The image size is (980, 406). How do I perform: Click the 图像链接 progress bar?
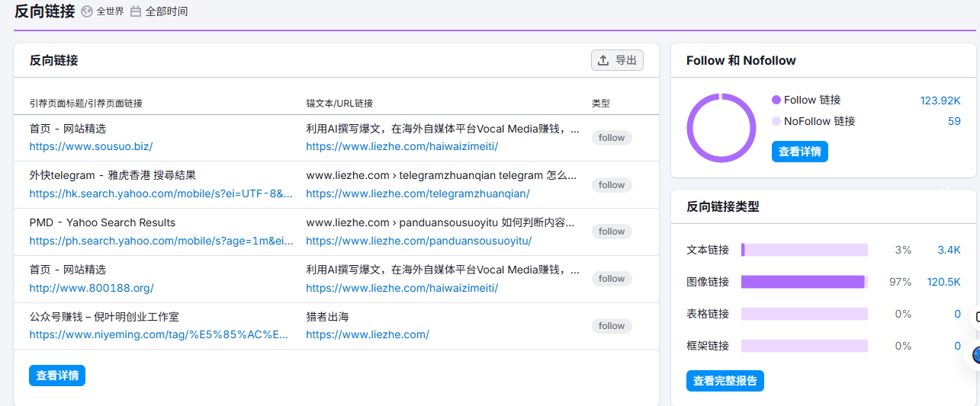805,282
